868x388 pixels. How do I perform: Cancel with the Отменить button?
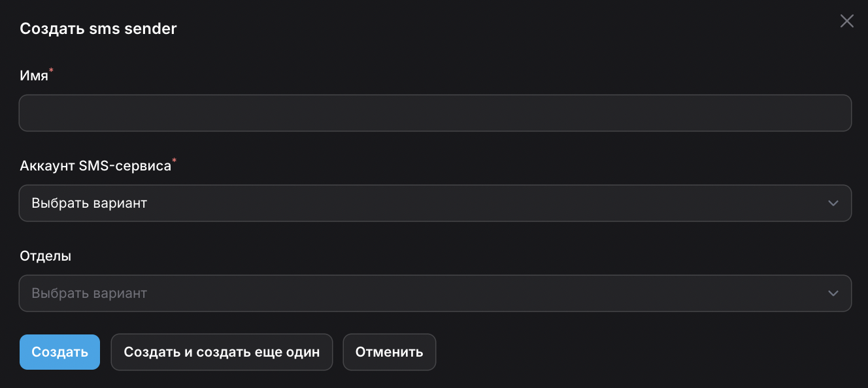tap(389, 352)
